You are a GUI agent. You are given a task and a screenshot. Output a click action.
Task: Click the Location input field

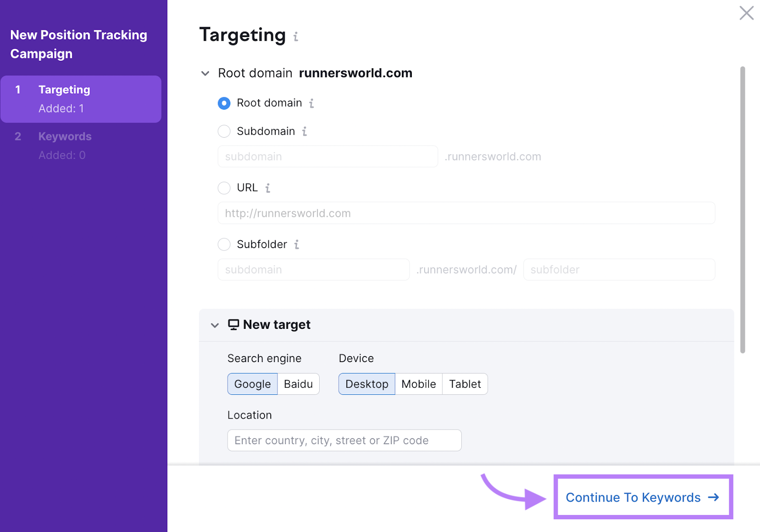tap(344, 440)
